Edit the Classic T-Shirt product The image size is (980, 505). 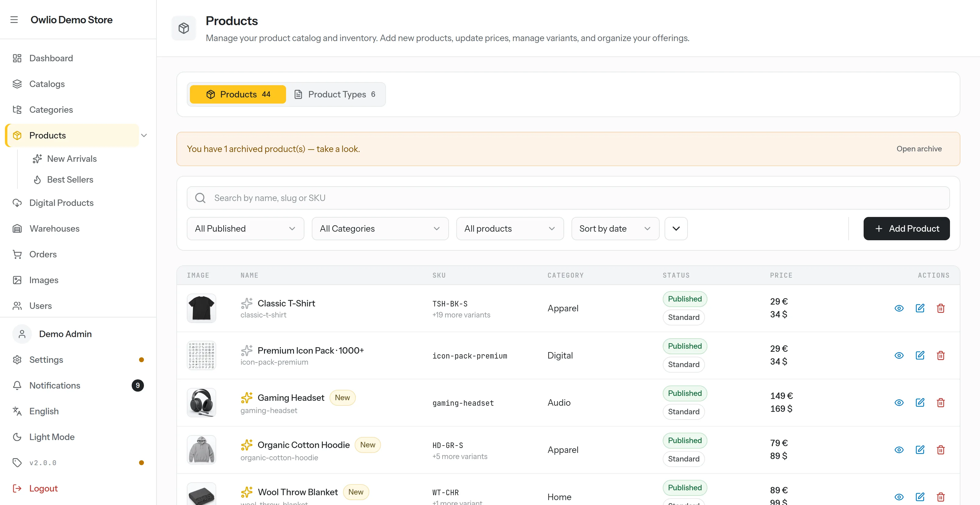920,308
